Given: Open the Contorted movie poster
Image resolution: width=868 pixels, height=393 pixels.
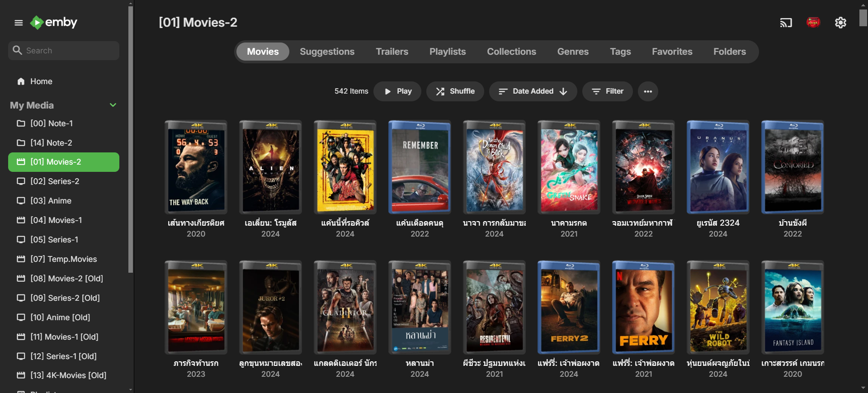Looking at the screenshot, I should coord(793,167).
